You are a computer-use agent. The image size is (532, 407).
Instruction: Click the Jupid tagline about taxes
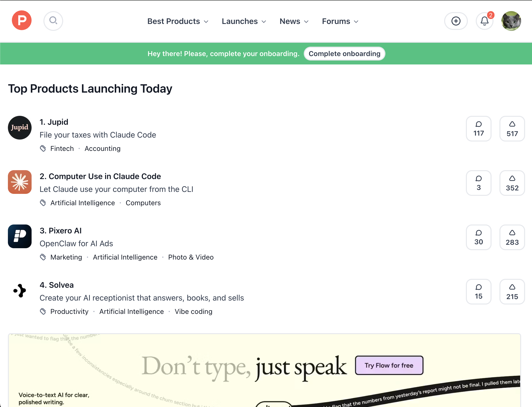[98, 135]
